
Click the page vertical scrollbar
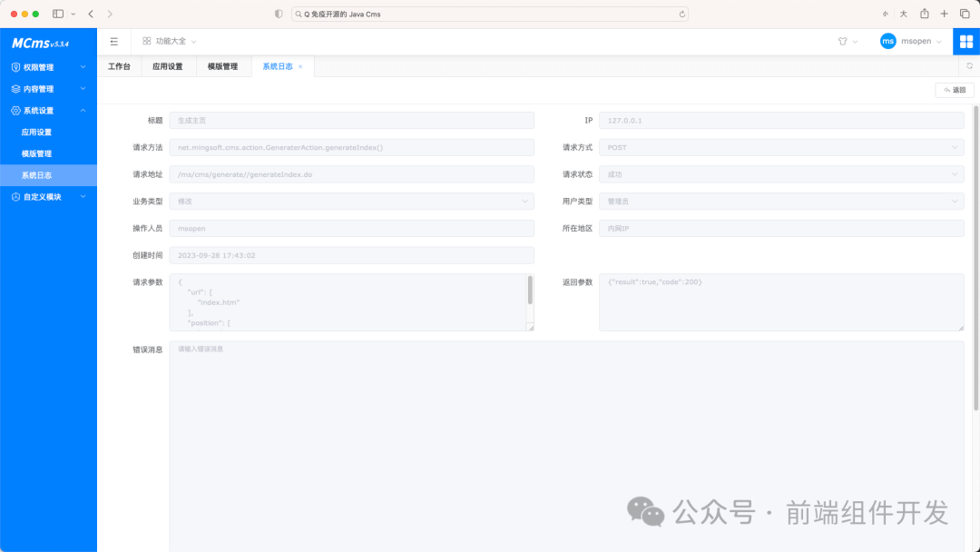[976, 258]
